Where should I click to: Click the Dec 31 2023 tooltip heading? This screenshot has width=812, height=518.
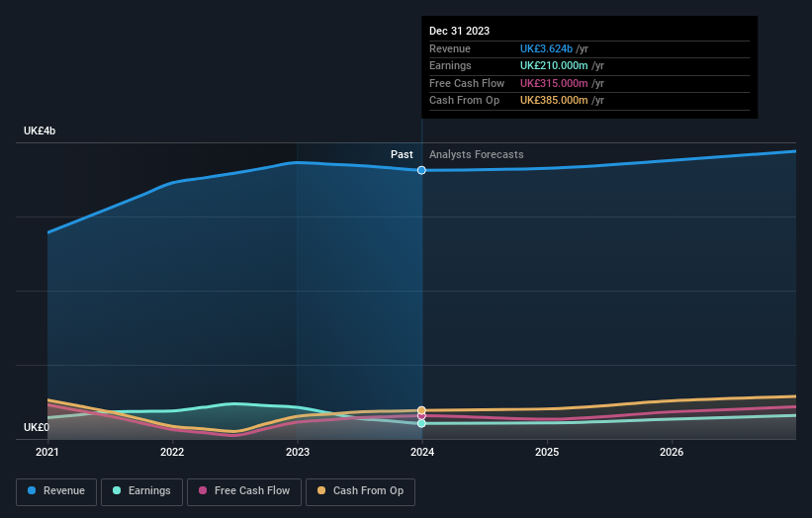click(459, 31)
